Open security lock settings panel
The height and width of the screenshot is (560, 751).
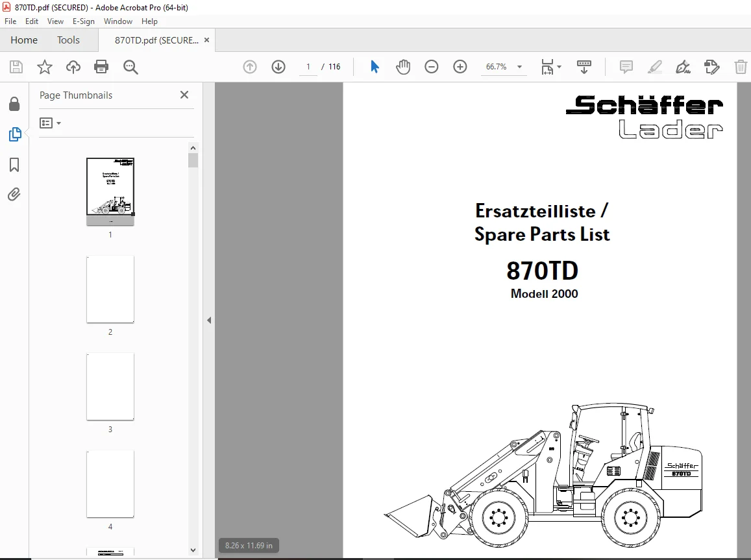tap(14, 104)
